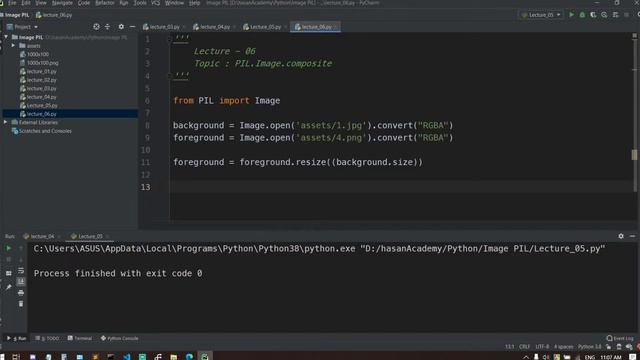Restore layout icon in Run panel sidebar

coord(8,273)
